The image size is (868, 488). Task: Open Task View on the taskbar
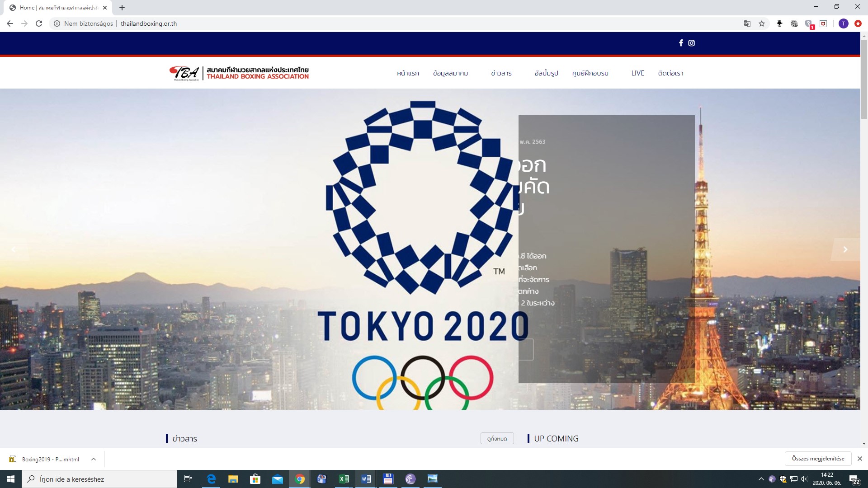[x=188, y=479]
